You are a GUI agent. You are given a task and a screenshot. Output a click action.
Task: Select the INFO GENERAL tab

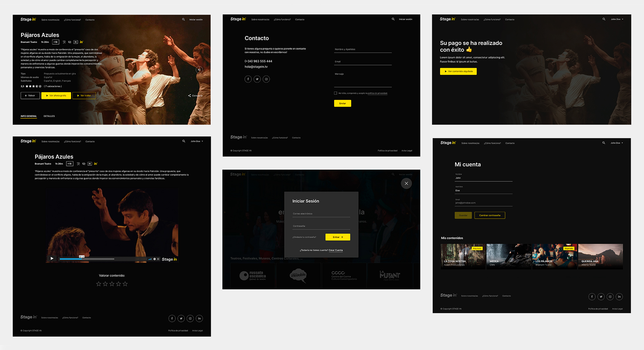click(x=29, y=116)
